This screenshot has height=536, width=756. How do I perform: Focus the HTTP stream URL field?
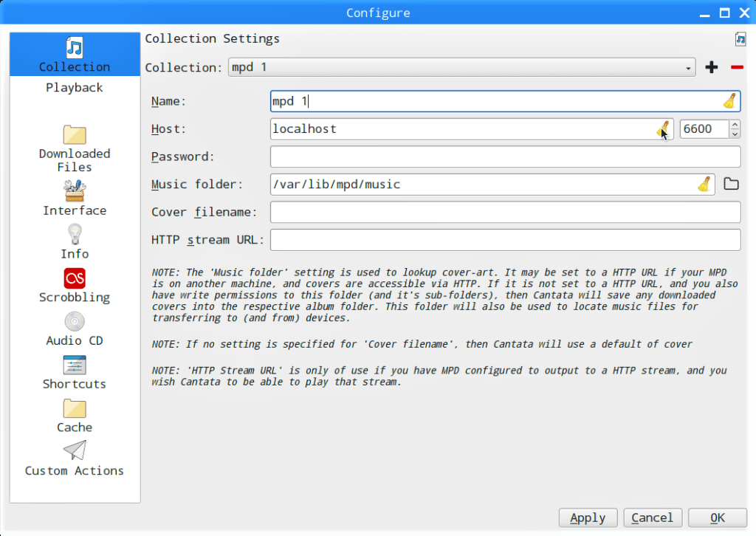tap(505, 240)
